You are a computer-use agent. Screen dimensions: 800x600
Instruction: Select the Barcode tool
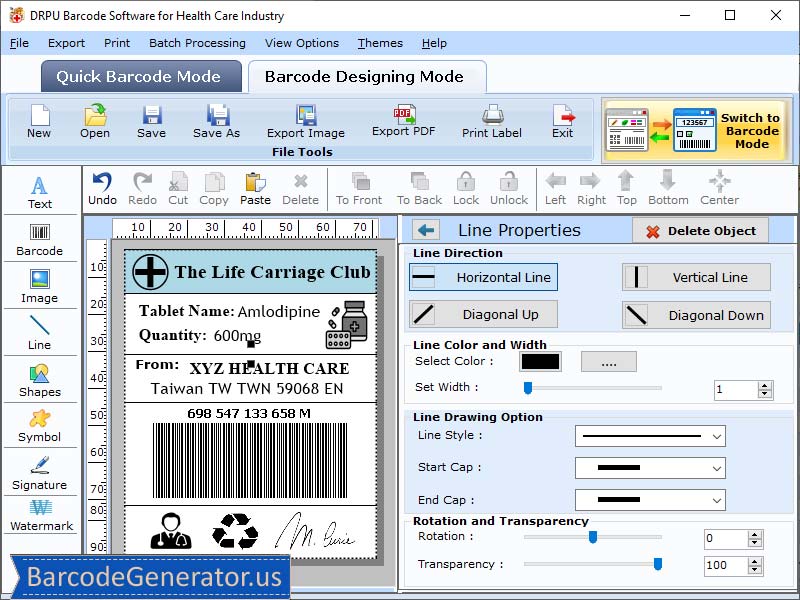pos(40,240)
